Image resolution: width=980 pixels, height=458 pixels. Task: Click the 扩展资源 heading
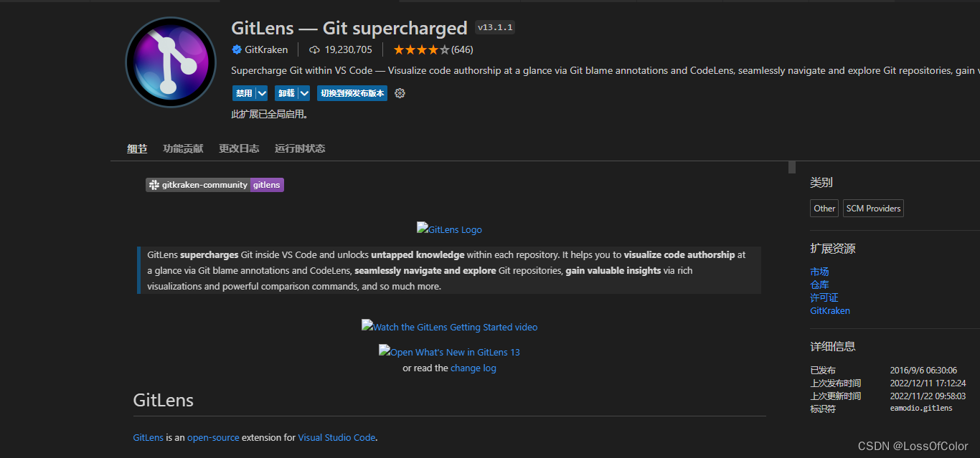[x=833, y=249]
